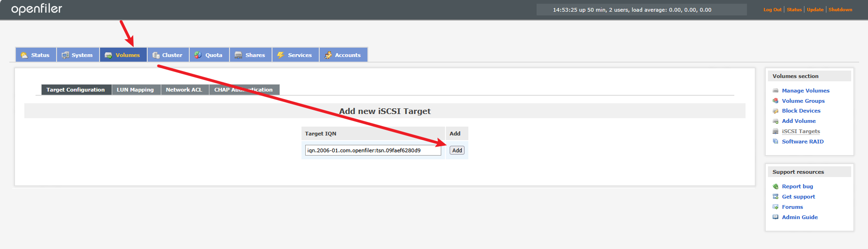Click the Log Out link
This screenshot has height=249, width=868.
click(772, 9)
